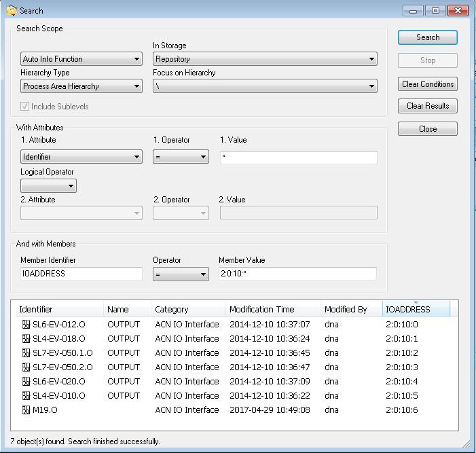Click the 2:0:10:0 IOADDRESS cell
Screen dimensions: 476x453
coord(401,324)
